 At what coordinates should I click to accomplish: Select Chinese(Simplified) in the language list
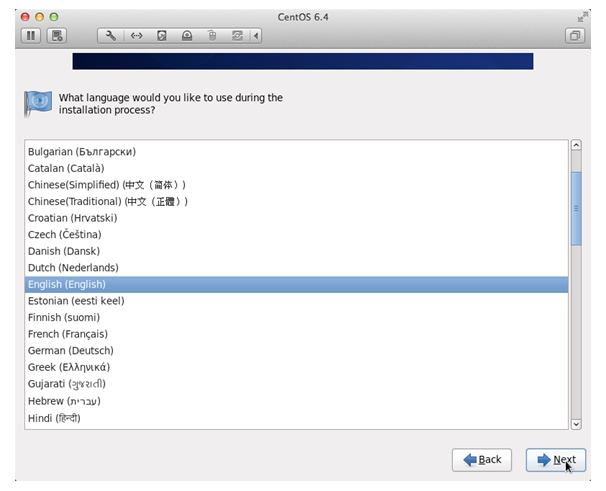pyautogui.click(x=107, y=185)
